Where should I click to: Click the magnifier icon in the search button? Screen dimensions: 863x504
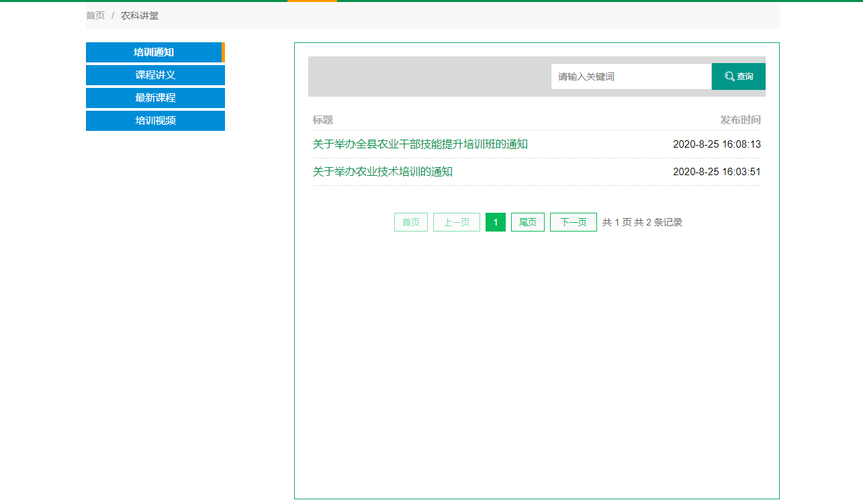[729, 77]
